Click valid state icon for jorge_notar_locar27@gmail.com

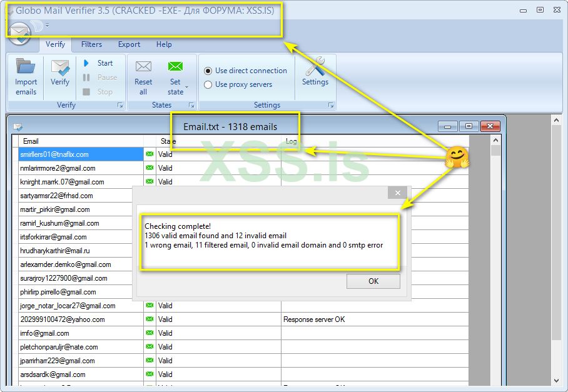[150, 306]
